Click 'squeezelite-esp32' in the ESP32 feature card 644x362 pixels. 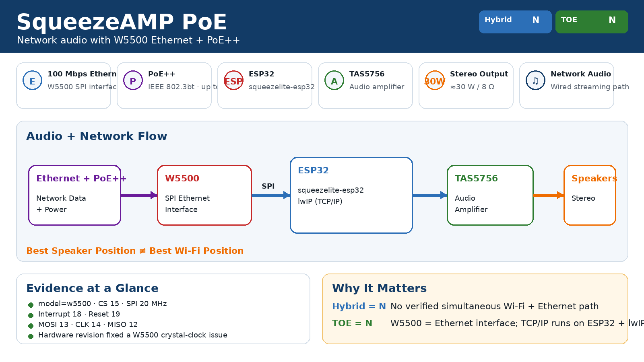281,87
